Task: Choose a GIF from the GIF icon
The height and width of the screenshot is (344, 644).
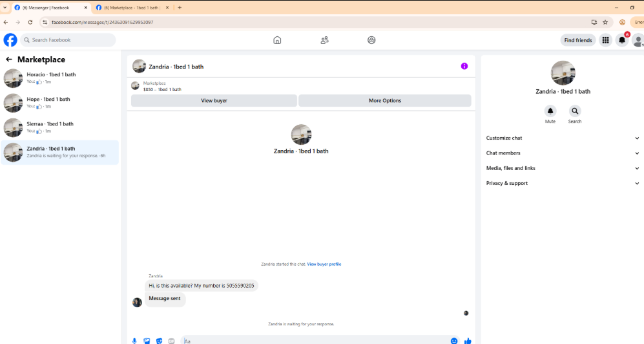Action: pyautogui.click(x=171, y=341)
